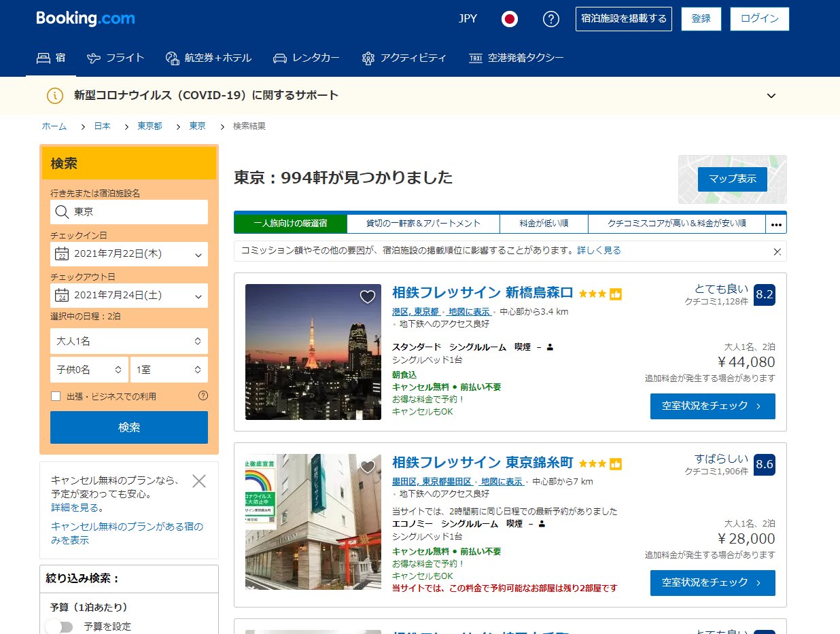The image size is (840, 634).
Task: Click the 登録 button
Action: pyautogui.click(x=701, y=19)
